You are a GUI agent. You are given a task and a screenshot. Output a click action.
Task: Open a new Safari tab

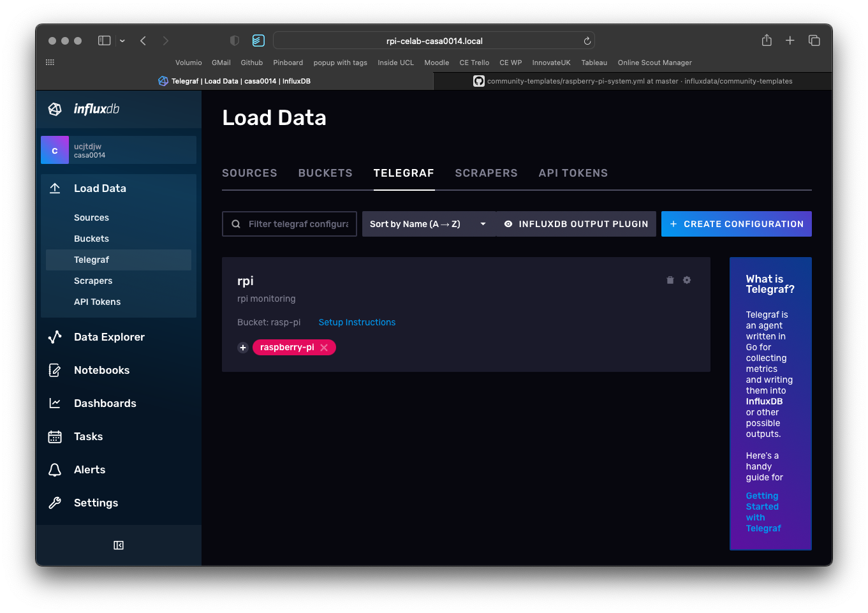point(790,40)
